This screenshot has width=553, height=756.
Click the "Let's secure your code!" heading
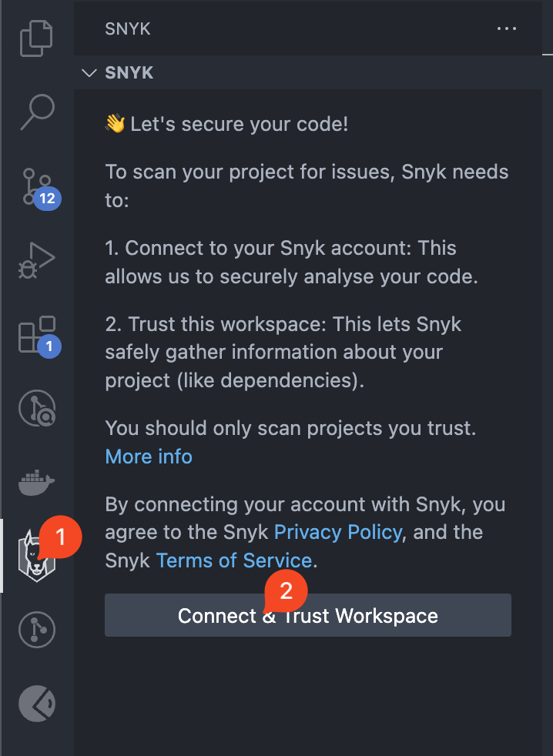point(239,123)
